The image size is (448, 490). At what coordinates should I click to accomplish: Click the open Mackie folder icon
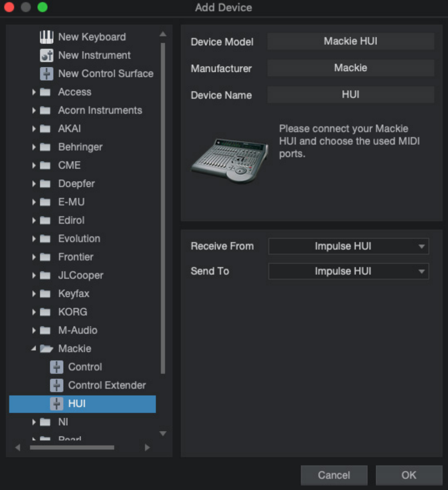(x=46, y=349)
